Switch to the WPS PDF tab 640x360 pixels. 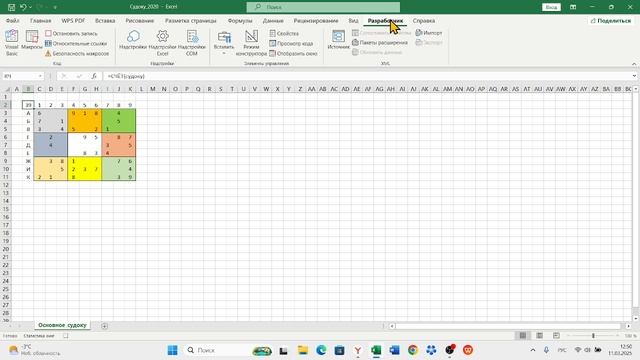click(x=73, y=20)
